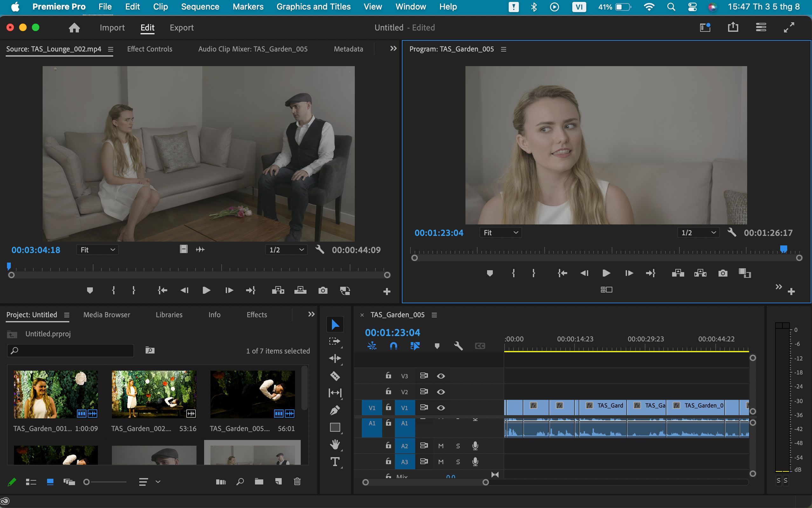Open Graphics and Titles menu
The height and width of the screenshot is (508, 812).
point(313,7)
